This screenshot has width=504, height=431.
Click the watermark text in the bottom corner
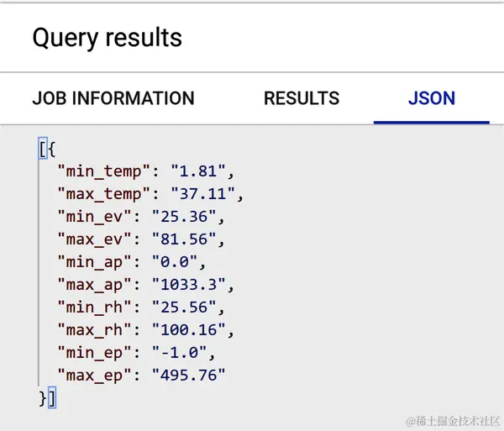pyautogui.click(x=454, y=418)
